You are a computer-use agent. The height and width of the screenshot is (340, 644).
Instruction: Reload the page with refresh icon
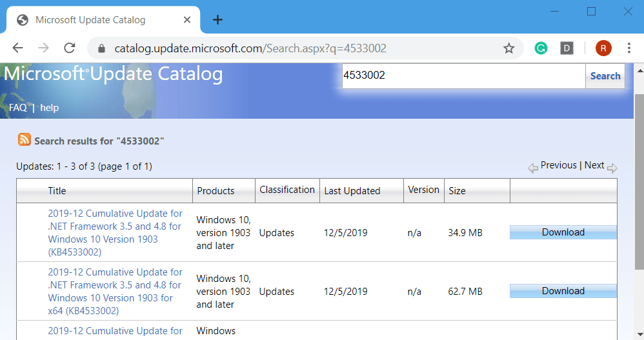(70, 48)
